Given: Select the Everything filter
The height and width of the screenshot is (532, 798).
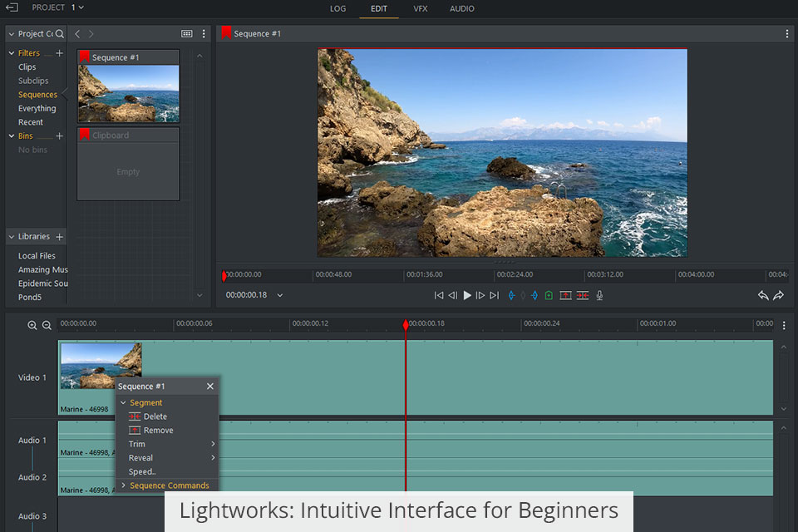Looking at the screenshot, I should coord(37,108).
